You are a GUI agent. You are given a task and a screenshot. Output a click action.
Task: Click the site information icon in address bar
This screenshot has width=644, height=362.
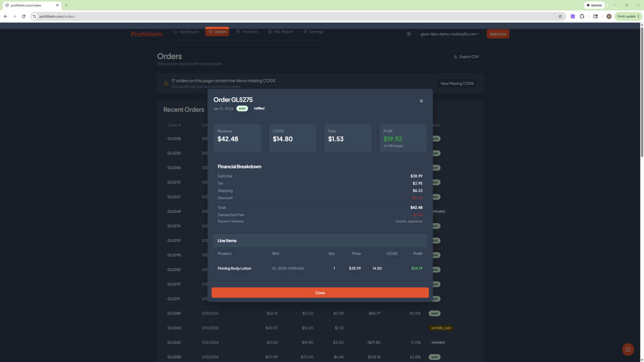click(35, 16)
